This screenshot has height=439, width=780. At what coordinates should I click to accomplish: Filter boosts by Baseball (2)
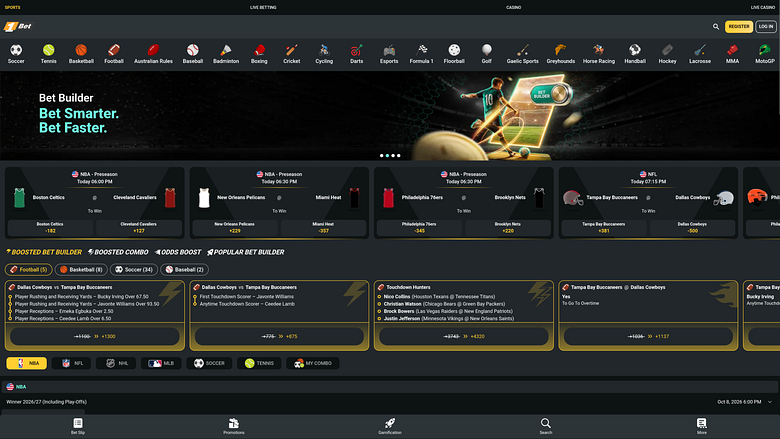pyautogui.click(x=185, y=269)
